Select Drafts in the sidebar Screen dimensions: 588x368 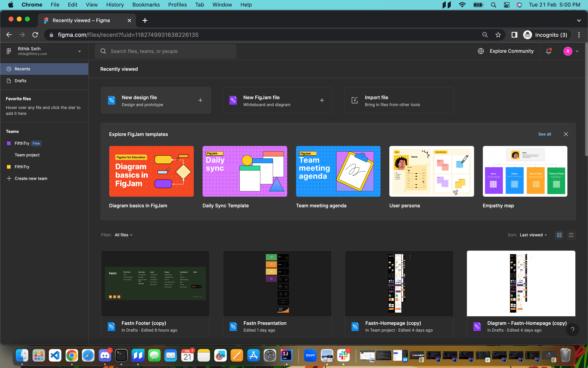pos(44,81)
